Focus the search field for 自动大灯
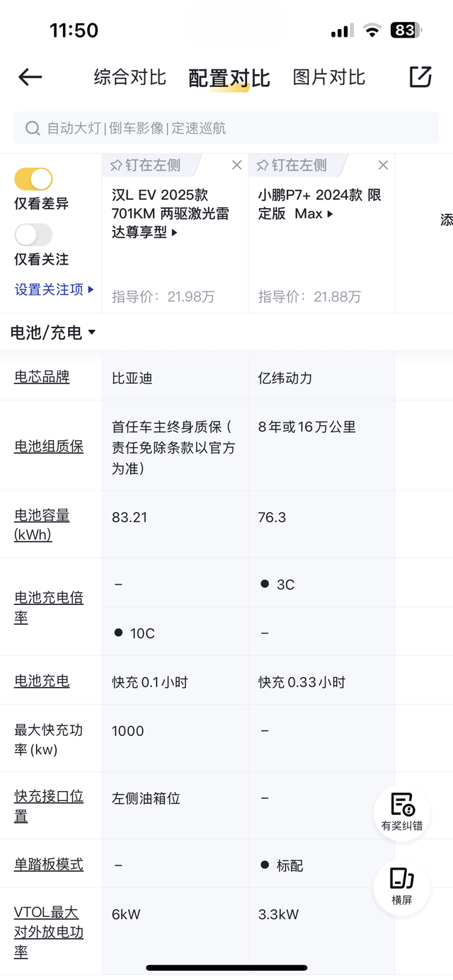This screenshot has height=980, width=453. (234, 128)
